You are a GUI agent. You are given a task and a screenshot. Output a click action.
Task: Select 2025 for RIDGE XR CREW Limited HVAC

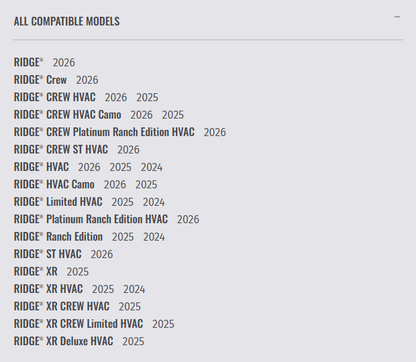163,324
